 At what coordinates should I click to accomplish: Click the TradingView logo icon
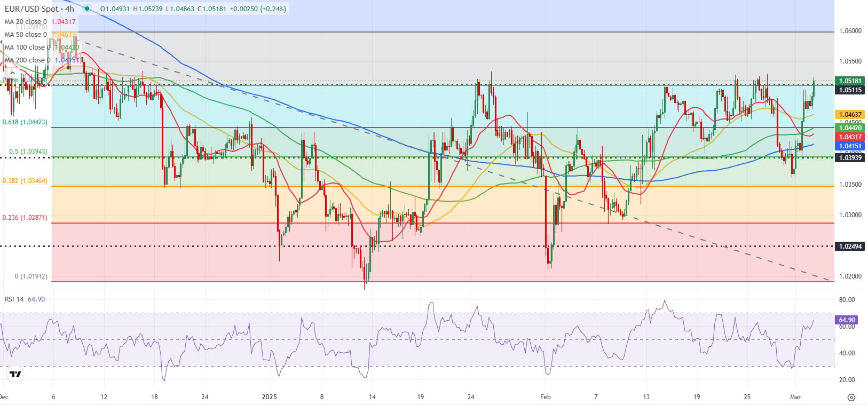[x=15, y=375]
